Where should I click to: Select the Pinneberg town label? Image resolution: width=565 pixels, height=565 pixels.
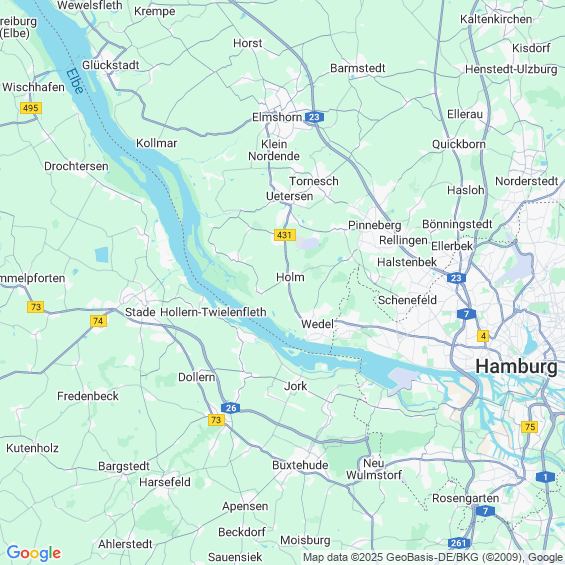tap(374, 225)
